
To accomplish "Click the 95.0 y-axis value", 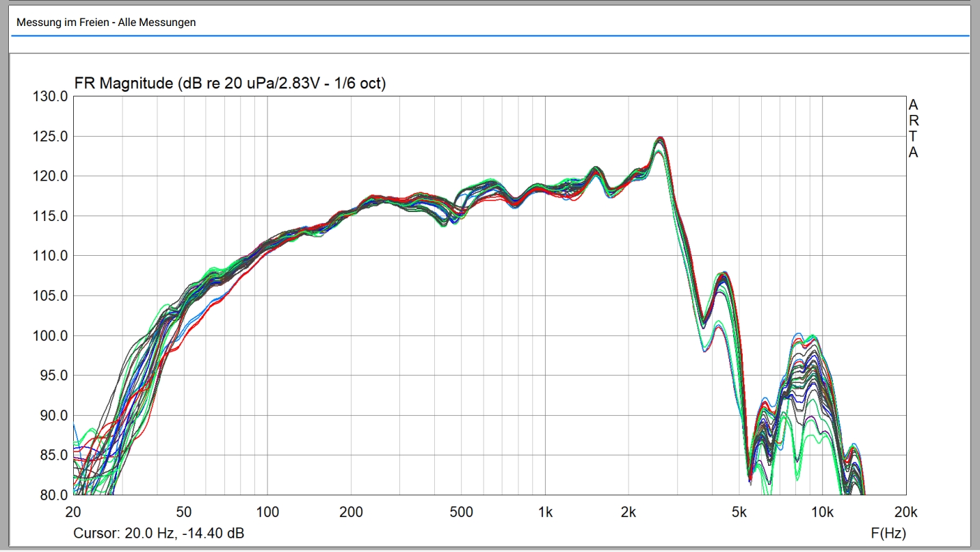I will (53, 376).
